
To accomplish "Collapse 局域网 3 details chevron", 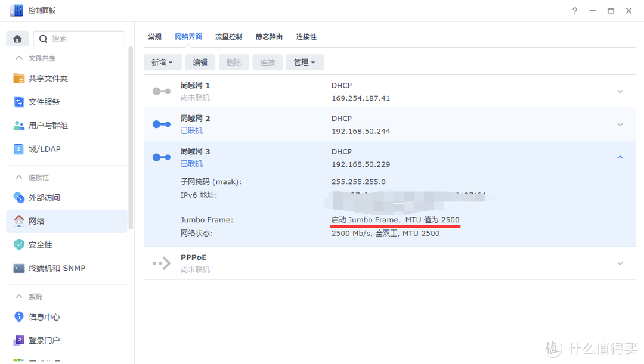I will pos(620,157).
